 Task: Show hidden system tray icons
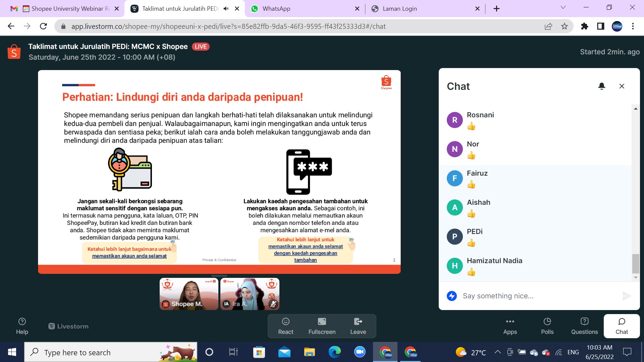tap(497, 352)
